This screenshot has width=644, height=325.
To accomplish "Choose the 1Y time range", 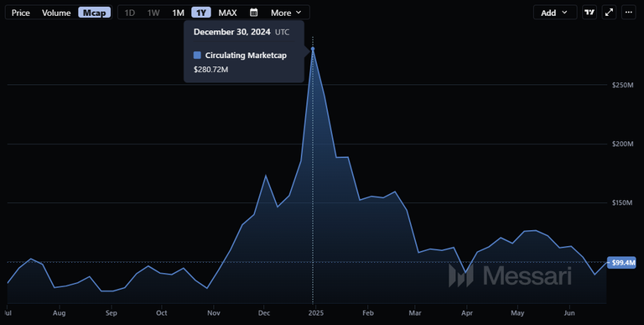I will pos(201,13).
